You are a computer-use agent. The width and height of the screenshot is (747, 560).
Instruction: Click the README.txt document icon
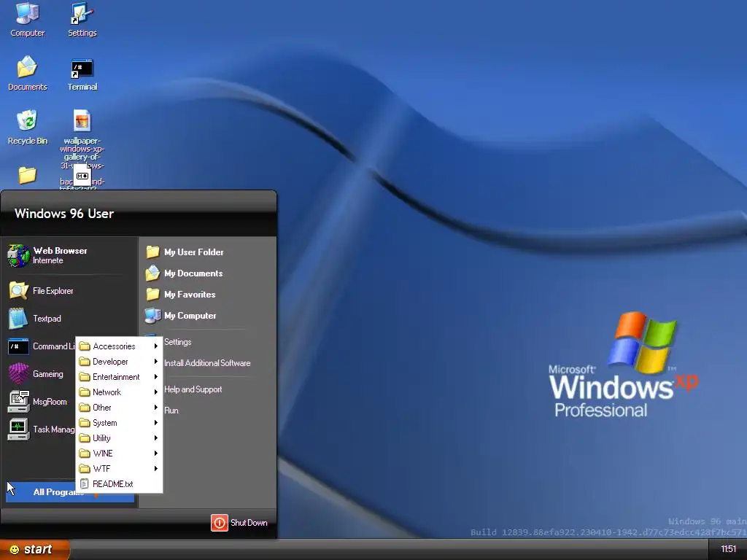point(85,484)
